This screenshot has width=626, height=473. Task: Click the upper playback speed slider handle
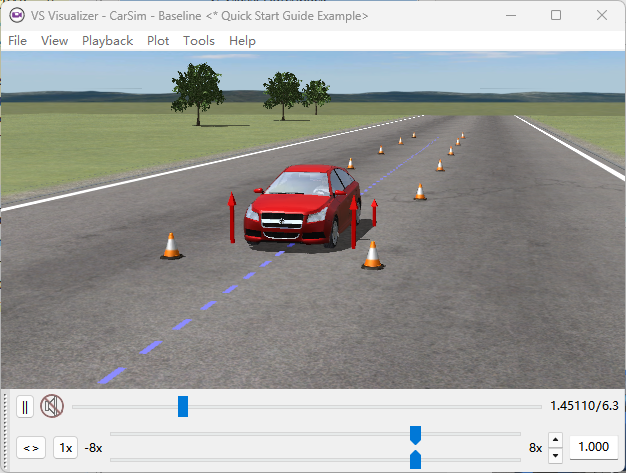click(x=415, y=435)
